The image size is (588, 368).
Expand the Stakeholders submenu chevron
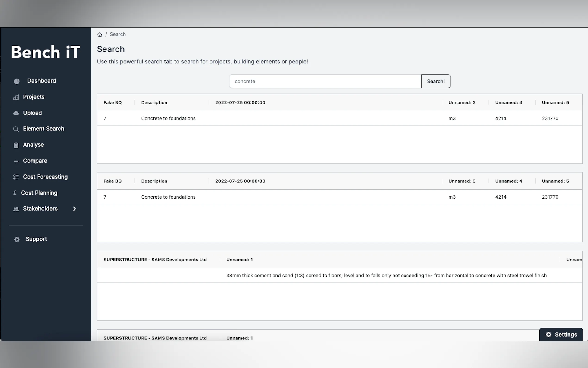[x=75, y=209]
